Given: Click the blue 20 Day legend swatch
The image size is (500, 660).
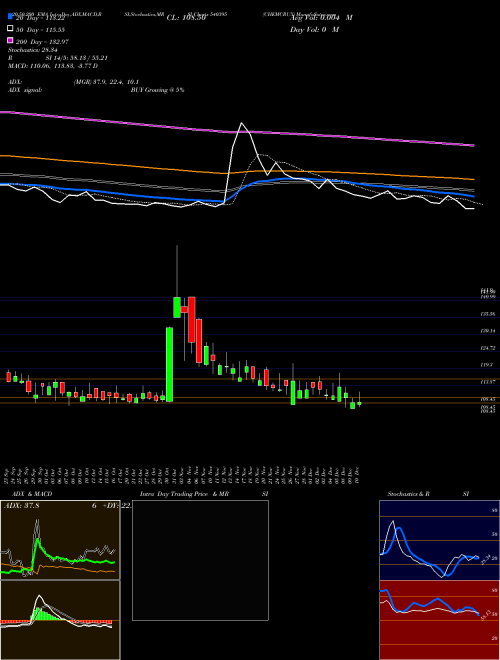Looking at the screenshot, I should [10, 17].
